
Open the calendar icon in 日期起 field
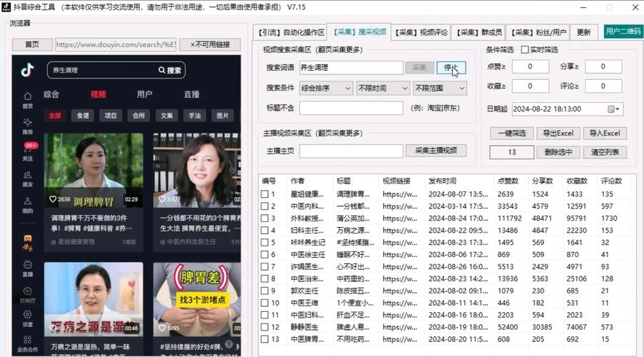point(610,109)
